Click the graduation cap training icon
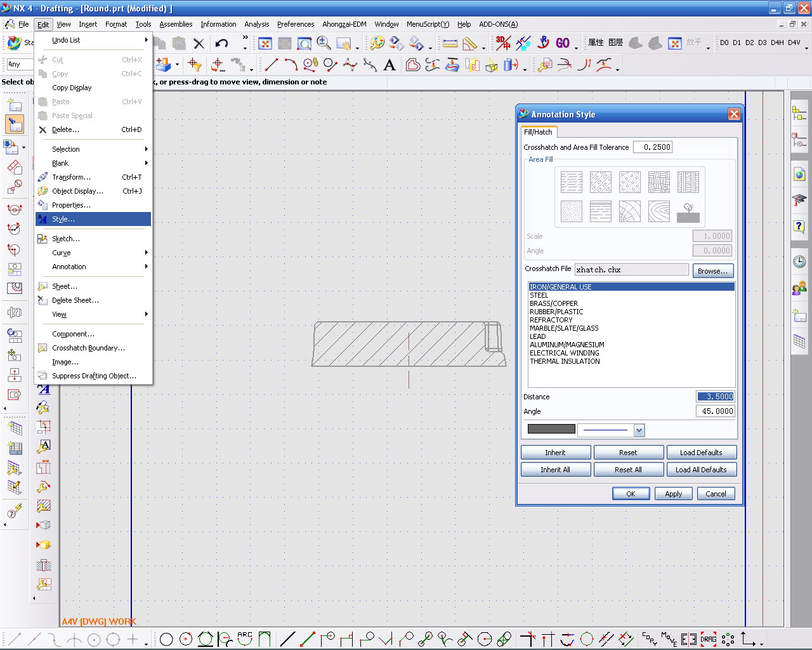Screen dimensions: 812x650 pos(799,201)
